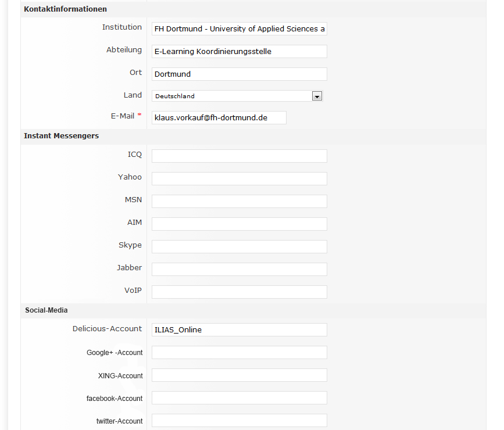Image resolution: width=504 pixels, height=430 pixels.
Task: Click the Skype input field
Action: tap(239, 246)
